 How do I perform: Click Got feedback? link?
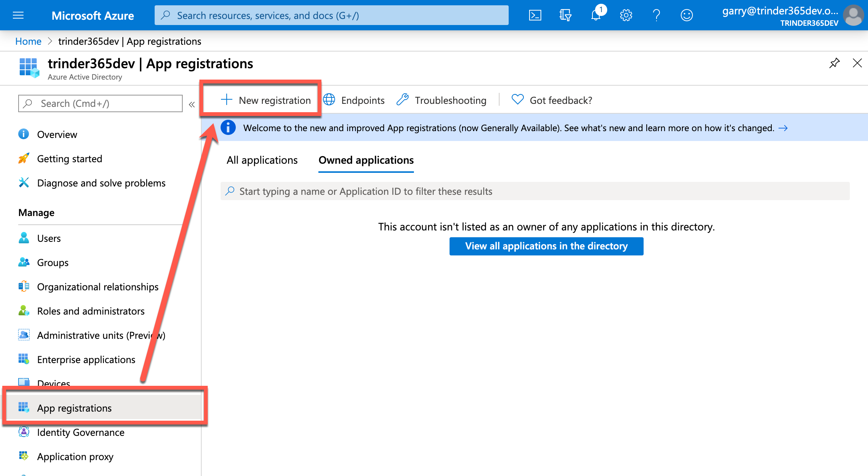coord(561,100)
